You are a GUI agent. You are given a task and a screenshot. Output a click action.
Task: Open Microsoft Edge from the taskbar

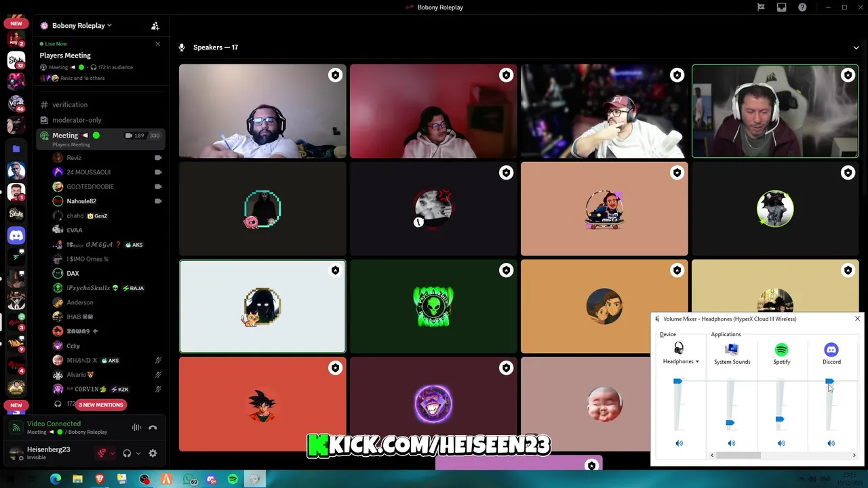56,479
